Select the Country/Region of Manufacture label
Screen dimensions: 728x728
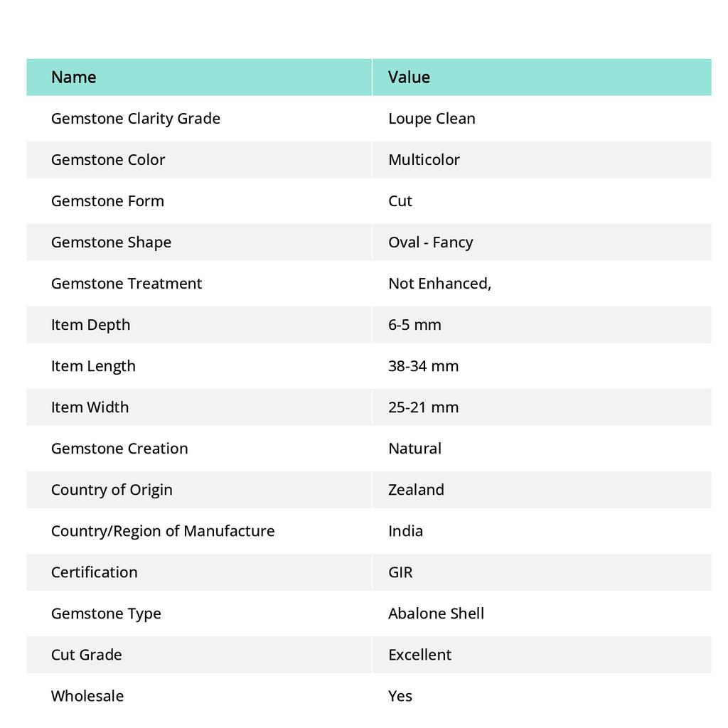[163, 530]
